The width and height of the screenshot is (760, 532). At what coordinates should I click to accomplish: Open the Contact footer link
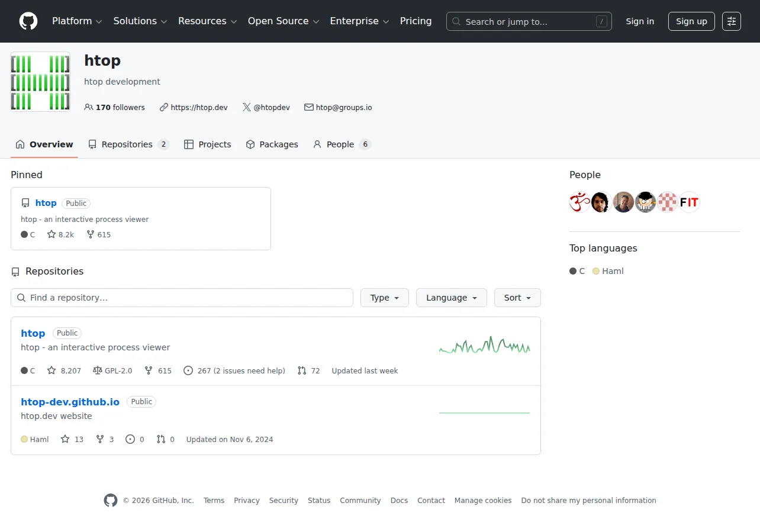[x=431, y=501]
